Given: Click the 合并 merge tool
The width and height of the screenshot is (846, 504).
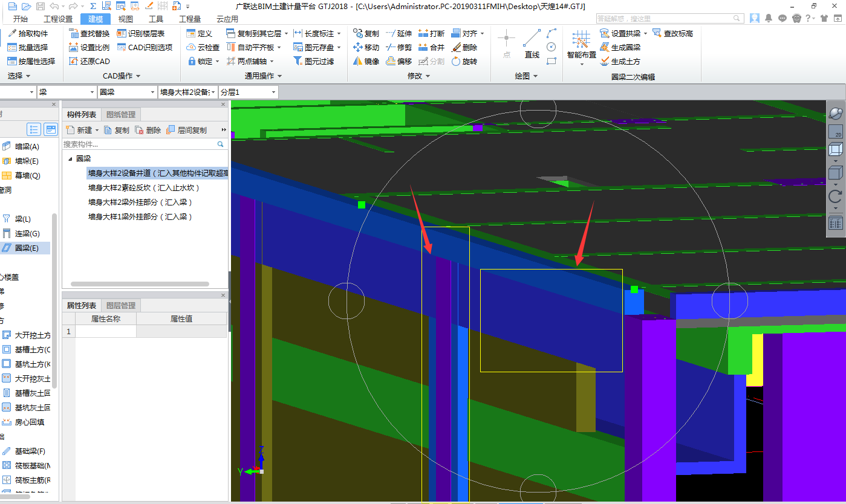Looking at the screenshot, I should tap(431, 47).
